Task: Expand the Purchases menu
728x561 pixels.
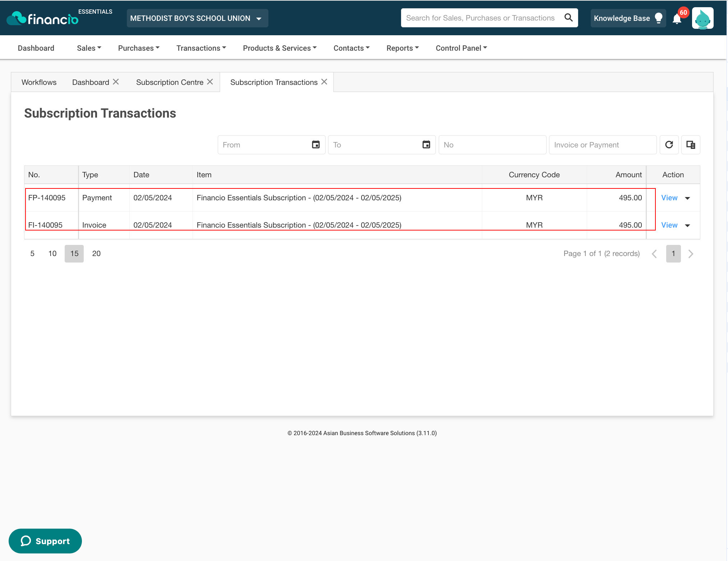Action: click(x=139, y=48)
